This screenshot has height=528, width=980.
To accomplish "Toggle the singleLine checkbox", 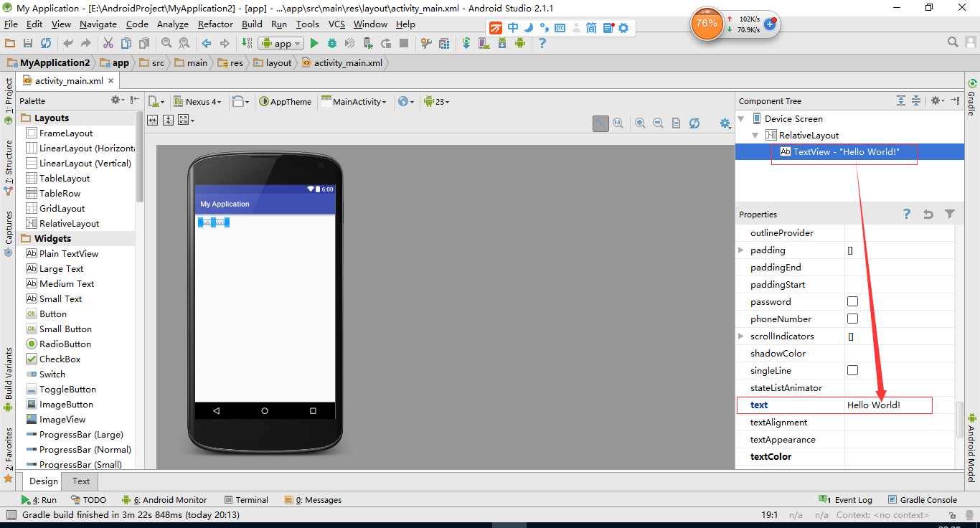I will click(x=852, y=370).
